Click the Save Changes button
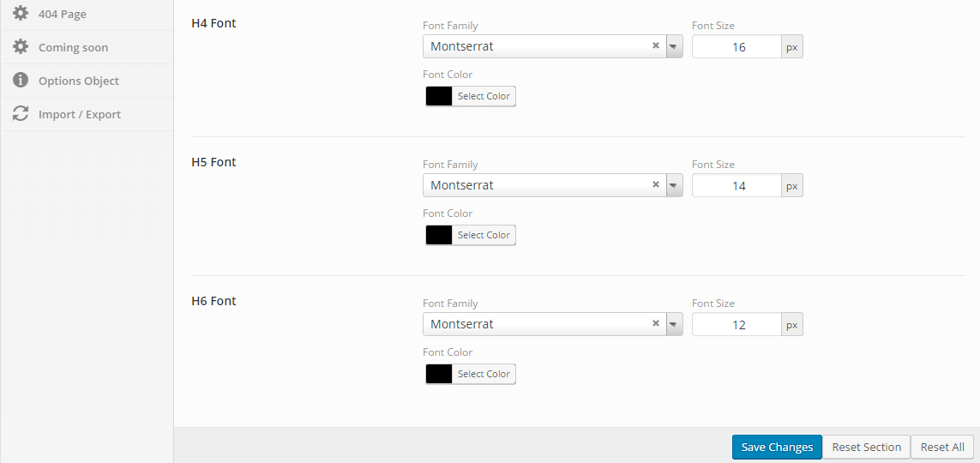980x463 pixels. point(777,447)
